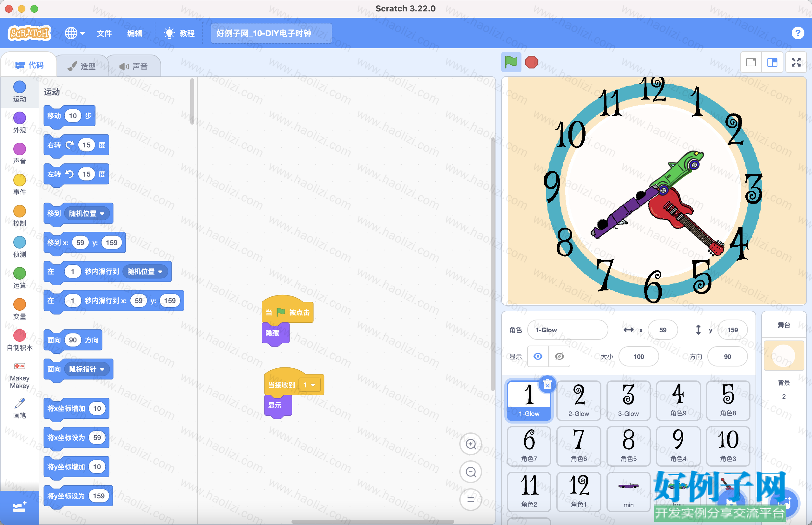
Task: Select the 角色9 sprite
Action: tap(678, 401)
